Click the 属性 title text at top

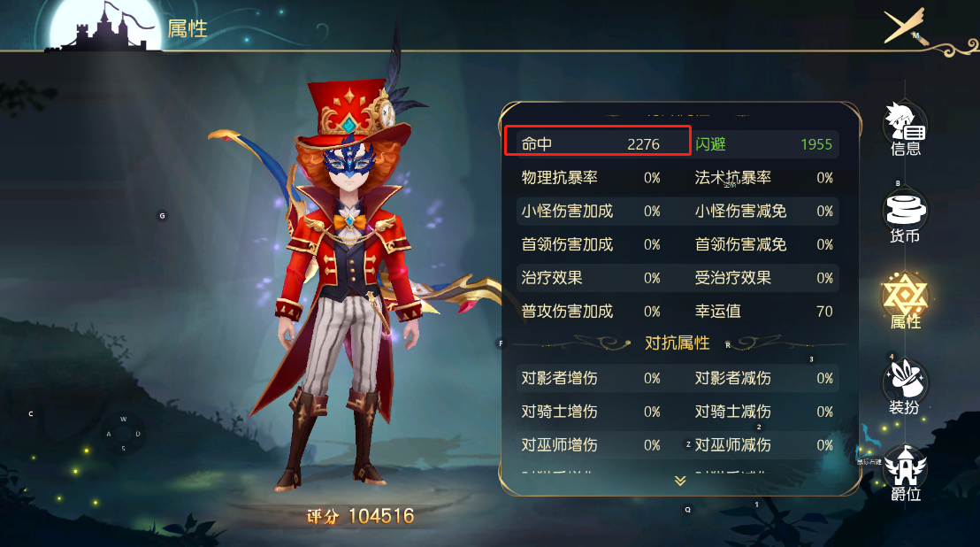(x=188, y=28)
